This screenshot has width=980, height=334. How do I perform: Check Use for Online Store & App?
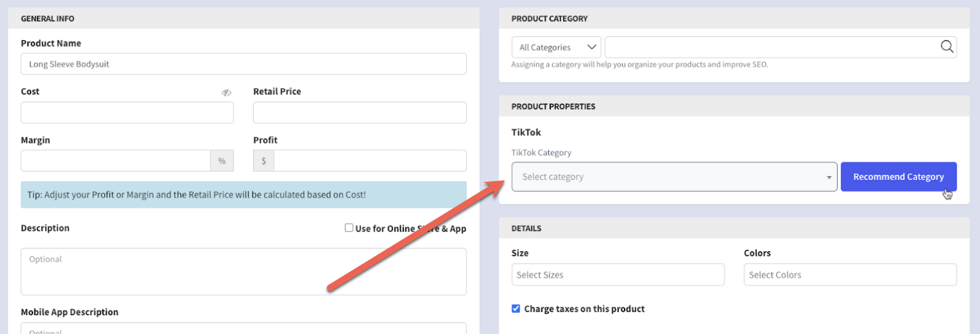pyautogui.click(x=349, y=228)
